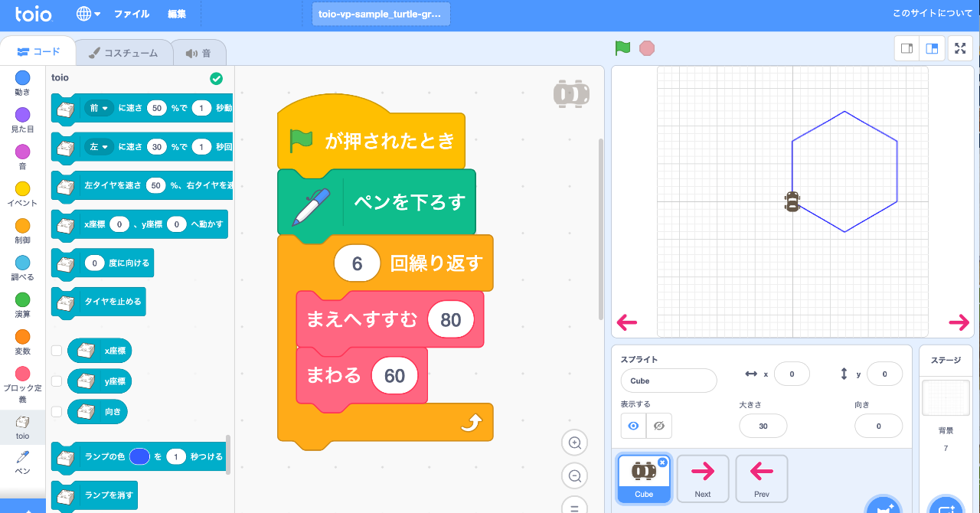
Task: Open the ファイル menu
Action: click(132, 14)
